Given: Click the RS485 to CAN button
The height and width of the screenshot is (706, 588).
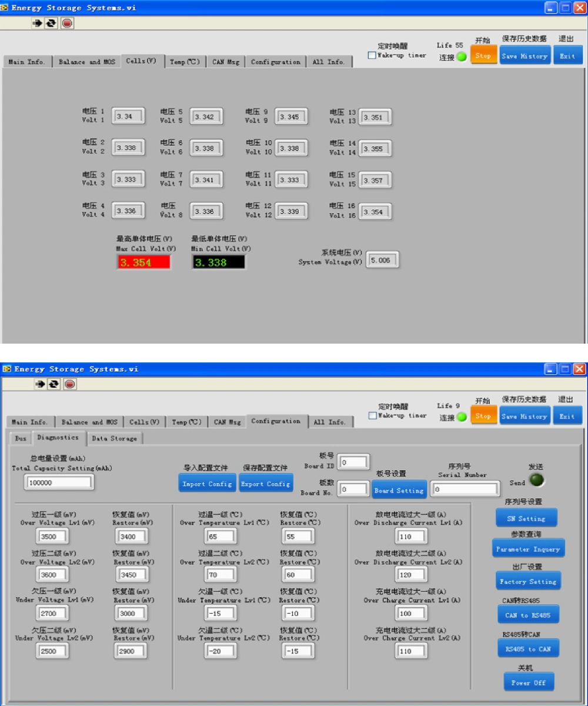Looking at the screenshot, I should [528, 648].
